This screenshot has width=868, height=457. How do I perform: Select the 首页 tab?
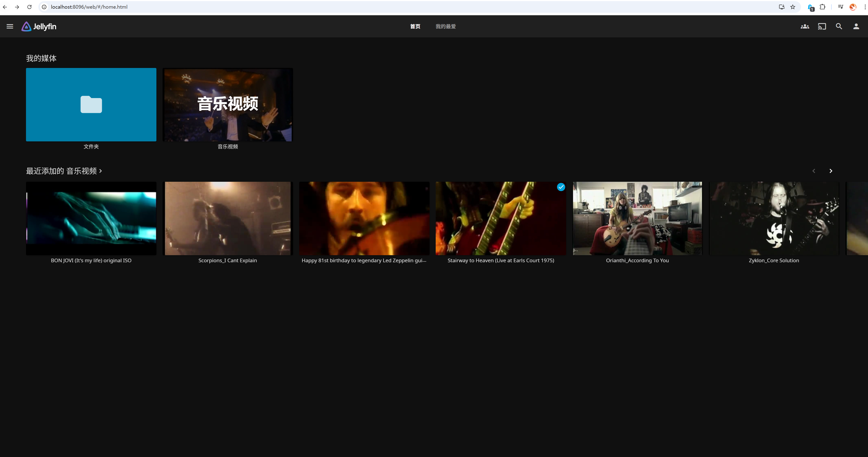415,26
